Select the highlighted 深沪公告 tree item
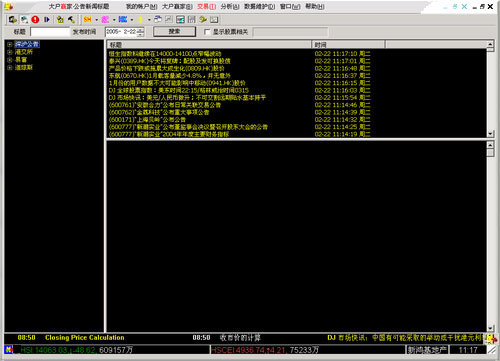The image size is (500, 361). pos(27,44)
